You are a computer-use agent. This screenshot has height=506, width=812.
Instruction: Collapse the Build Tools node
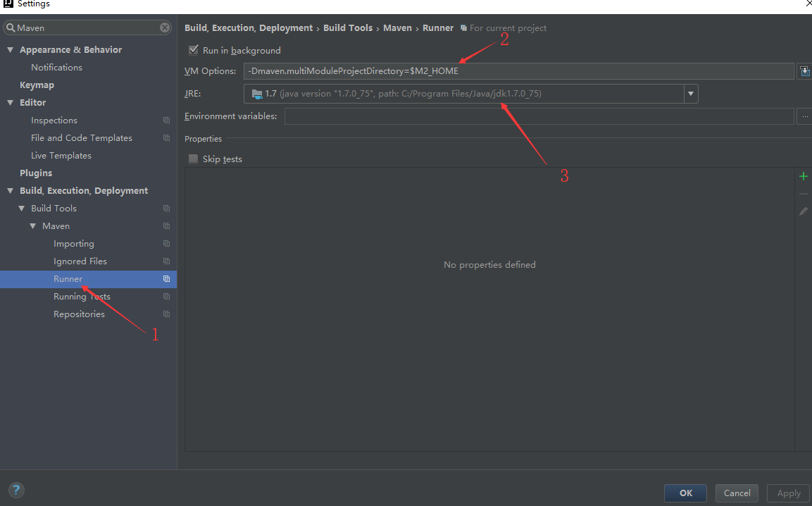(22, 209)
